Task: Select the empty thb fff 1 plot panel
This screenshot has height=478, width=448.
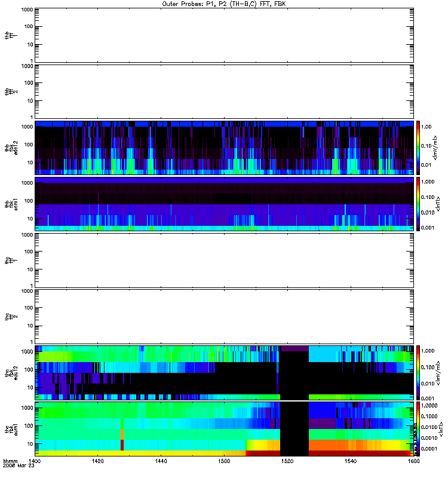Action: [x=225, y=35]
